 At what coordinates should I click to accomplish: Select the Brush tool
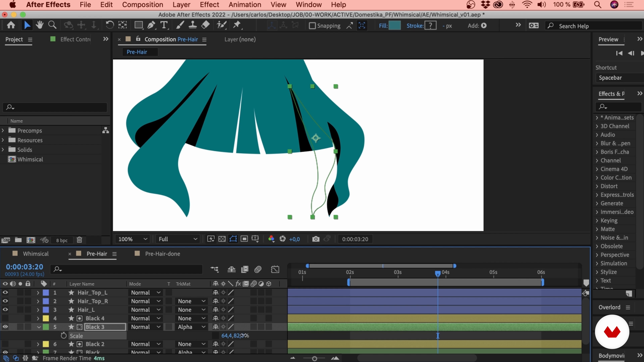tap(180, 25)
